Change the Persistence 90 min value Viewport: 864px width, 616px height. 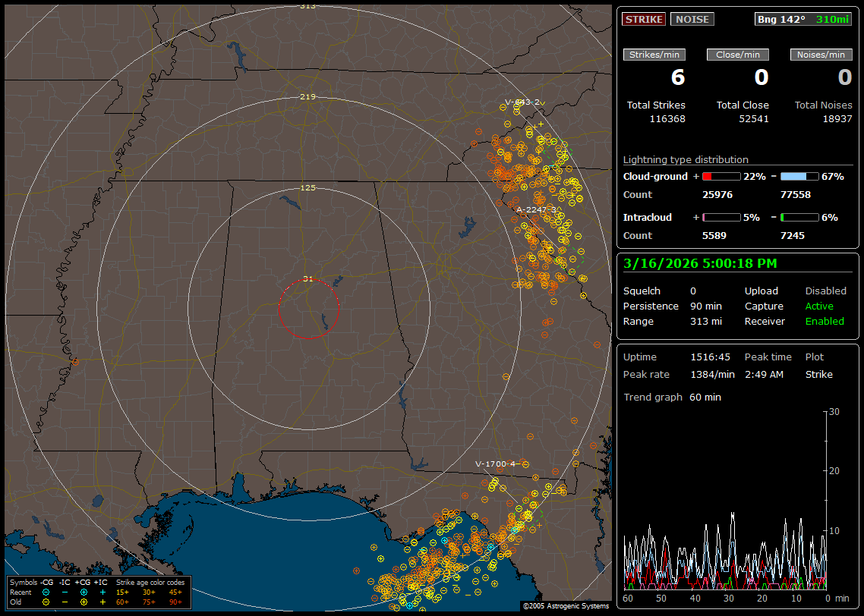point(705,306)
